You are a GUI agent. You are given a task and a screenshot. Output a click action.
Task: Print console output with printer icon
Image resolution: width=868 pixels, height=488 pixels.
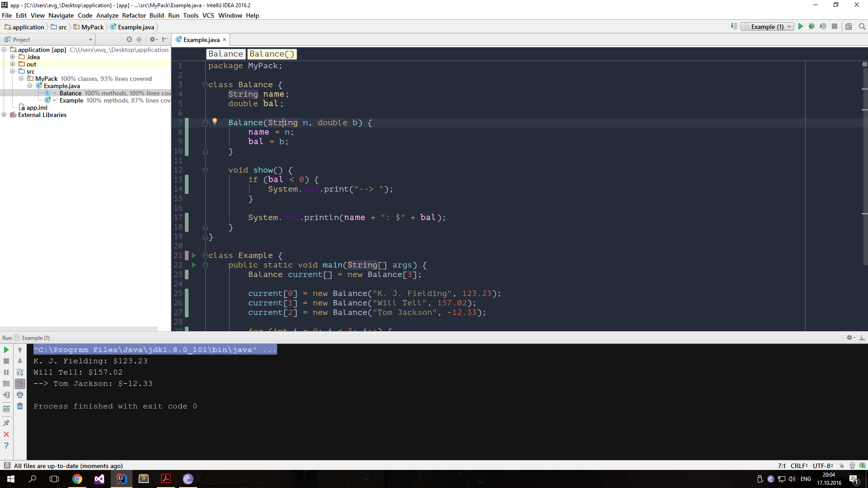pos(20,395)
